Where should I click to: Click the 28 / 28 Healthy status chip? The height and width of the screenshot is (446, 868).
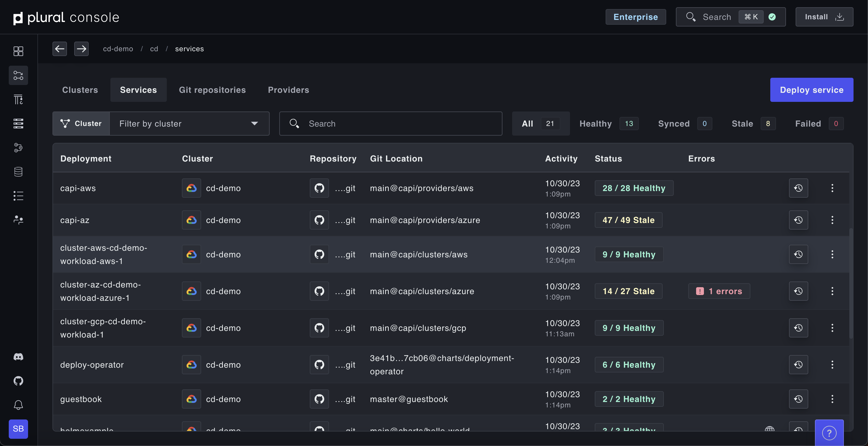tap(634, 188)
